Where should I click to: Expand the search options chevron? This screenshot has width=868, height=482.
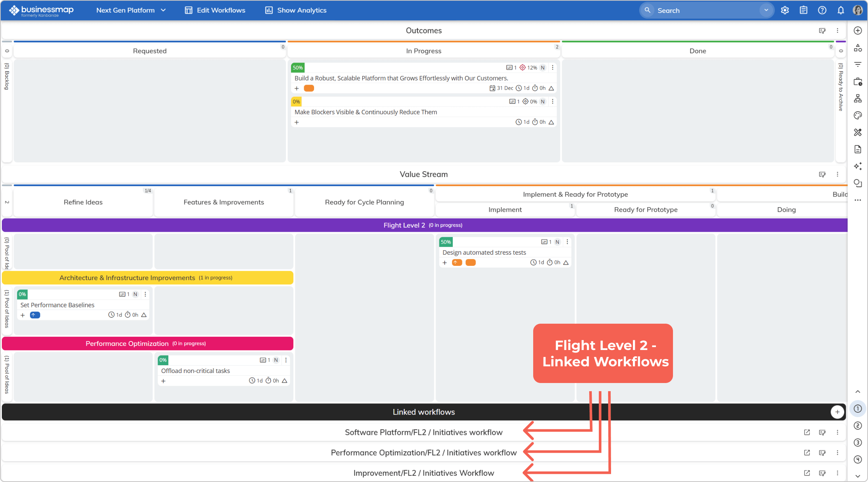click(x=766, y=10)
